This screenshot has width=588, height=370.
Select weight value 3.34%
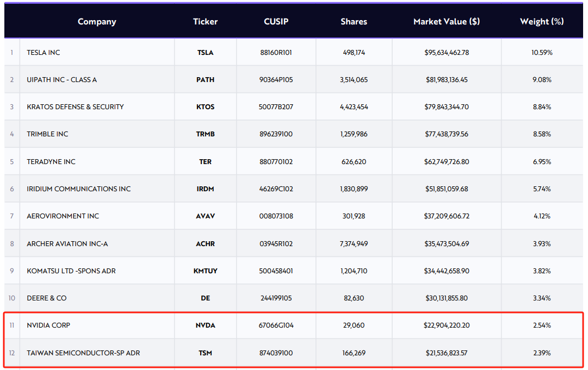tap(542, 298)
